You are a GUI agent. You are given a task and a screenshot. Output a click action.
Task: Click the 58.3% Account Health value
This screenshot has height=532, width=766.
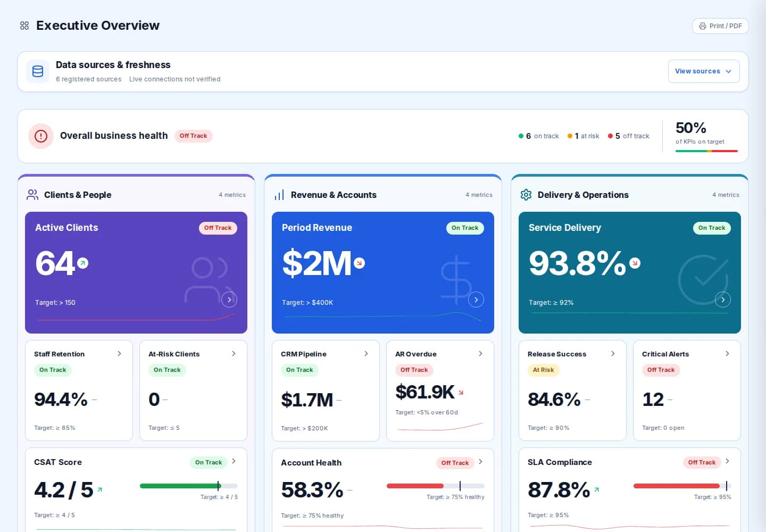pos(312,490)
